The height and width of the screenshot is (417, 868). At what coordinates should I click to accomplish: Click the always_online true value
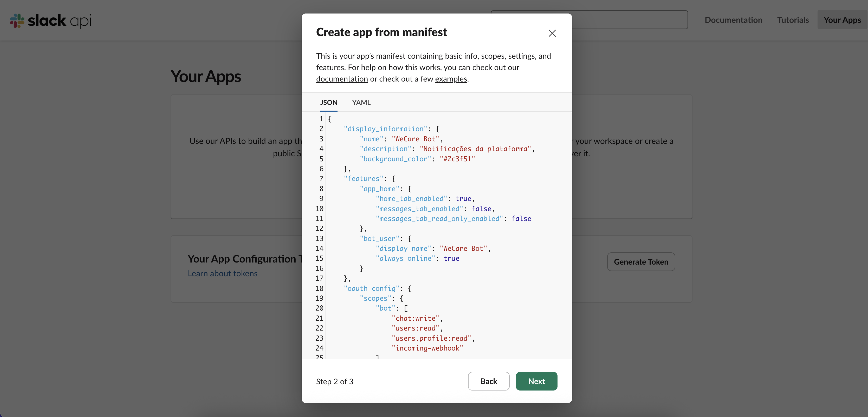(451, 258)
